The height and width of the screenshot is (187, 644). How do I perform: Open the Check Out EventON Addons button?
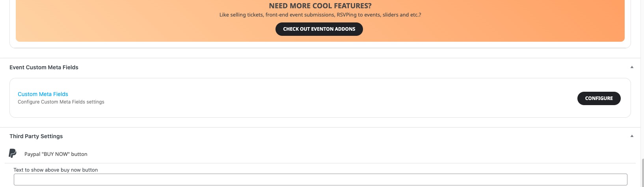(x=319, y=29)
